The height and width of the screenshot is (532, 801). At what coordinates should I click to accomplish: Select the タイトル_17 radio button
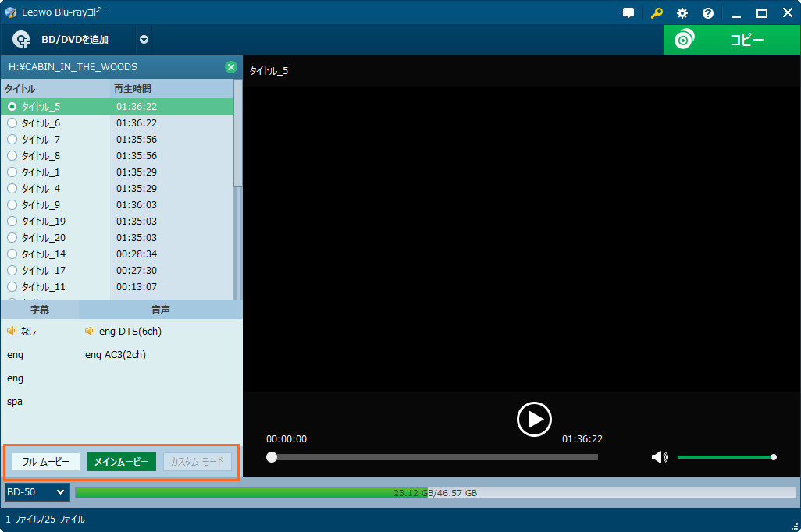click(x=12, y=270)
